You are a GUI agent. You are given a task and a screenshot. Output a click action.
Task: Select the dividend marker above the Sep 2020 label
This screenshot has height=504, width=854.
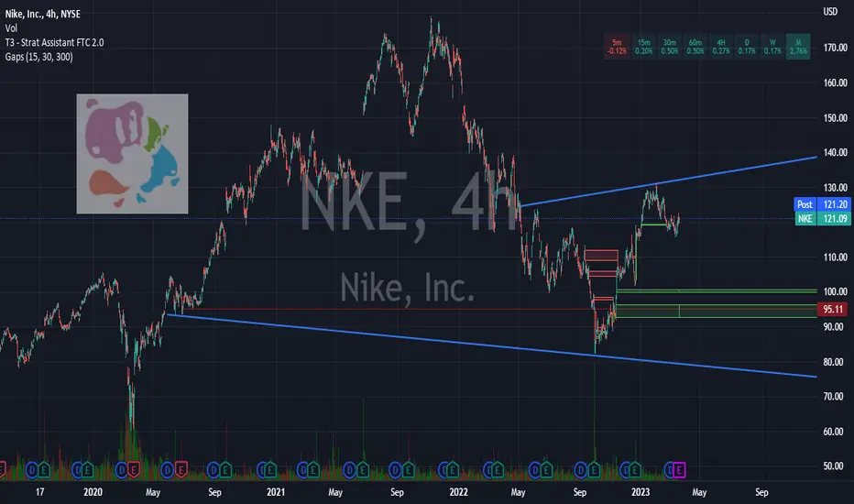[x=213, y=469]
